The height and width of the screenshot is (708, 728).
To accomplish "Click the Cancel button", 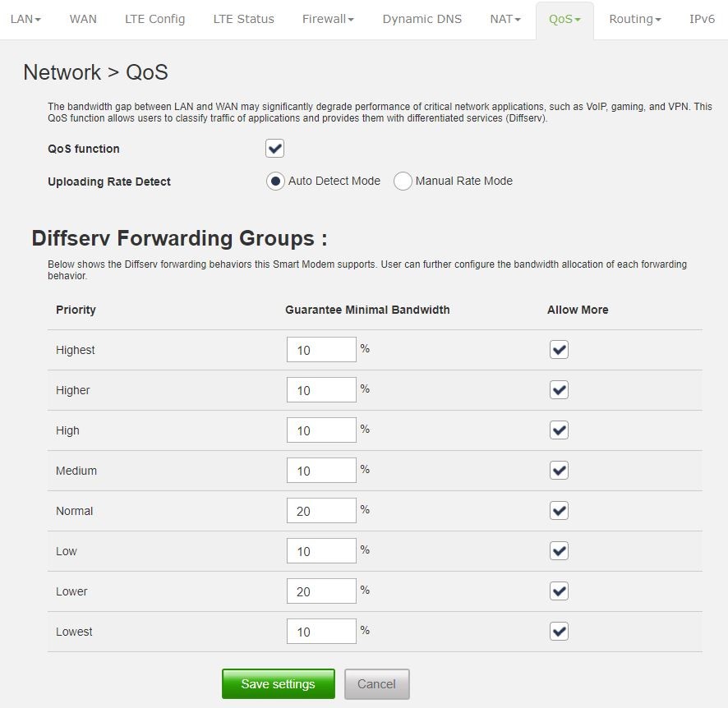I will pyautogui.click(x=376, y=684).
